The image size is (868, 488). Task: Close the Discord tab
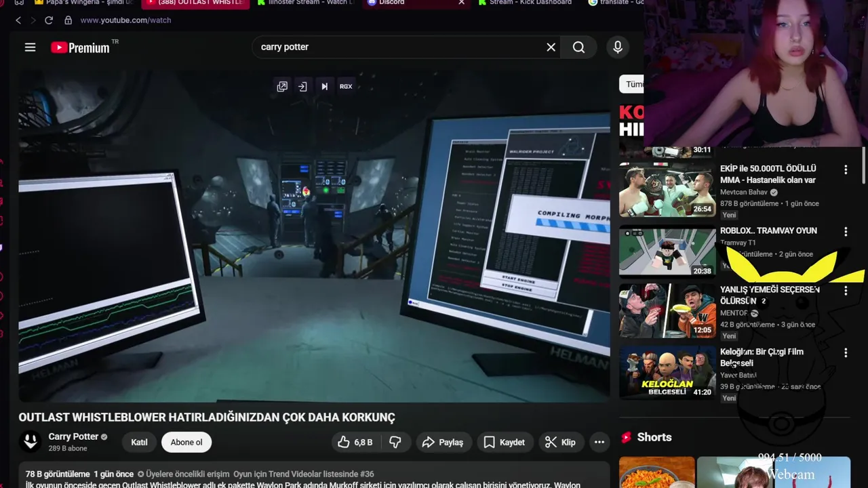point(461,3)
